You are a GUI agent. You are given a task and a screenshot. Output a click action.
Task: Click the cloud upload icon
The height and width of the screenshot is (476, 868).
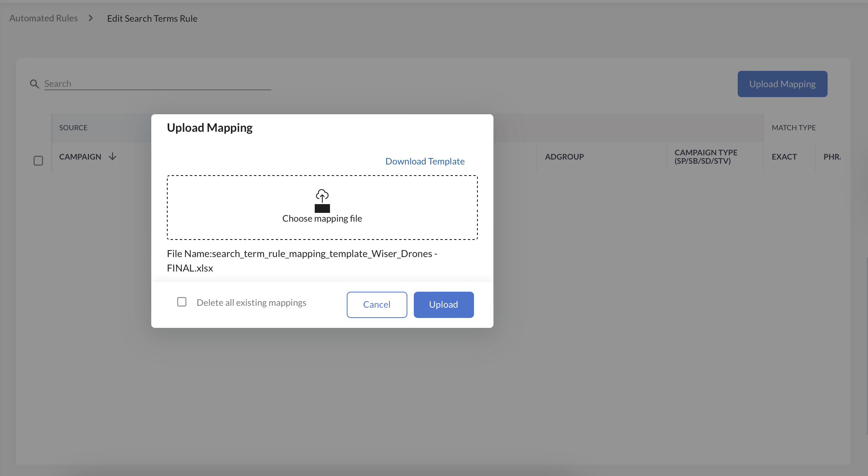point(322,196)
